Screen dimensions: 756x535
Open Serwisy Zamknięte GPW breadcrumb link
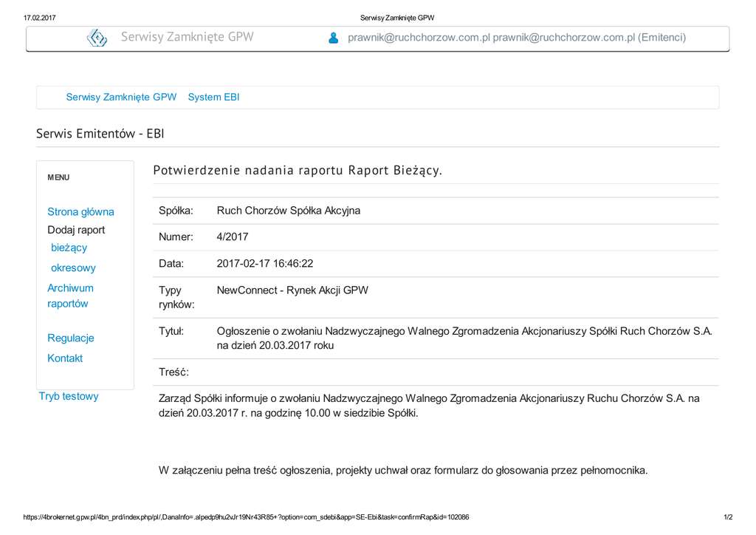[x=121, y=97]
